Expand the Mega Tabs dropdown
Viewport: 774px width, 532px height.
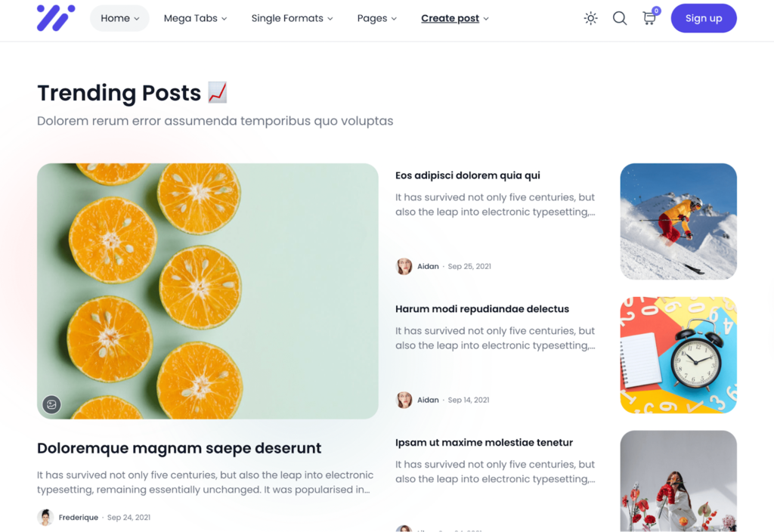click(x=196, y=18)
